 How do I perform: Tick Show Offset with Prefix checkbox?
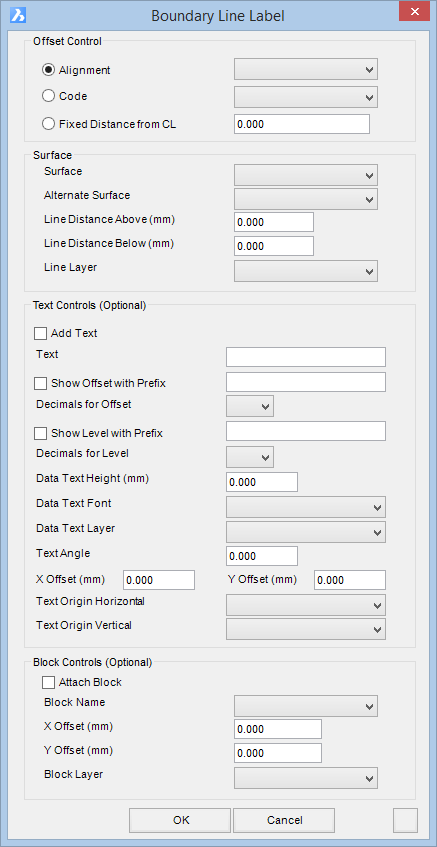pyautogui.click(x=41, y=384)
